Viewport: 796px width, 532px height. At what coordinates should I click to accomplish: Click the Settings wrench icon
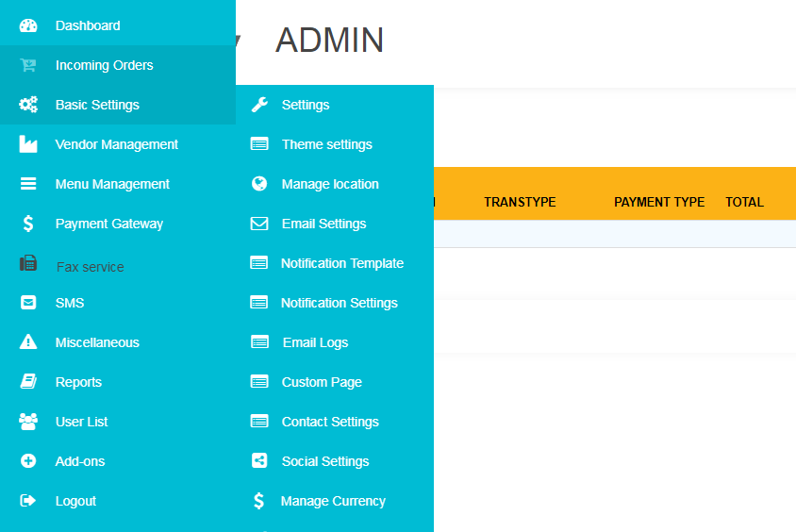[259, 105]
